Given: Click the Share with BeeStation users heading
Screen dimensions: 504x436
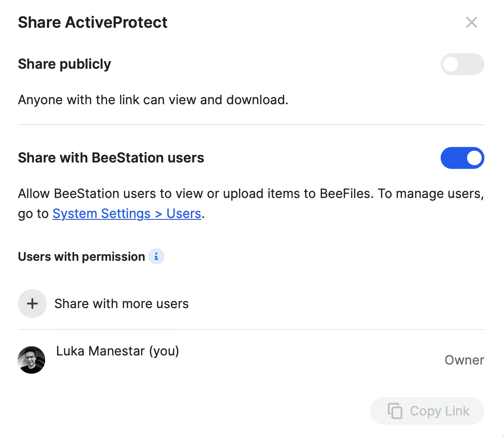Looking at the screenshot, I should (x=111, y=158).
